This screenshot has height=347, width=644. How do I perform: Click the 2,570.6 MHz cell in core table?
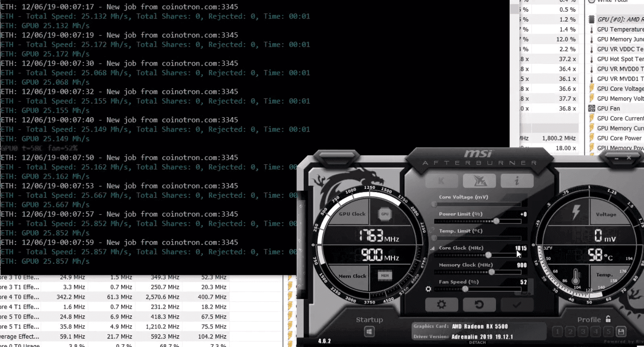point(163,297)
